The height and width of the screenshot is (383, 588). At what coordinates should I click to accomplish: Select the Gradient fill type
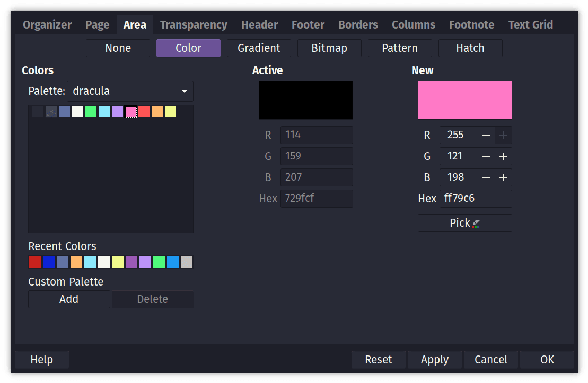pos(259,48)
